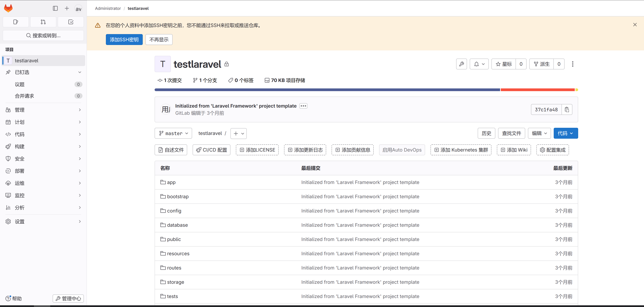This screenshot has height=307, width=644.
Task: Expand the blue 代码 clone dropdown
Action: click(x=565, y=133)
